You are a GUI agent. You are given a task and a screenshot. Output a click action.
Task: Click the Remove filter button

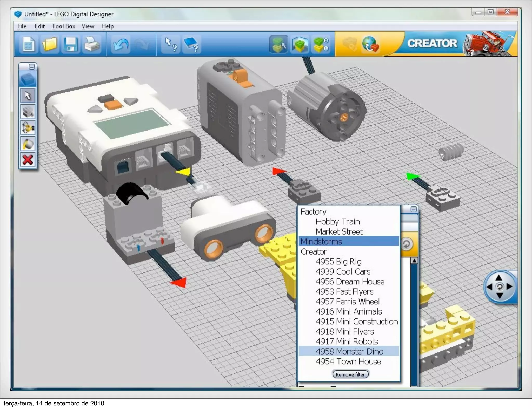[350, 374]
